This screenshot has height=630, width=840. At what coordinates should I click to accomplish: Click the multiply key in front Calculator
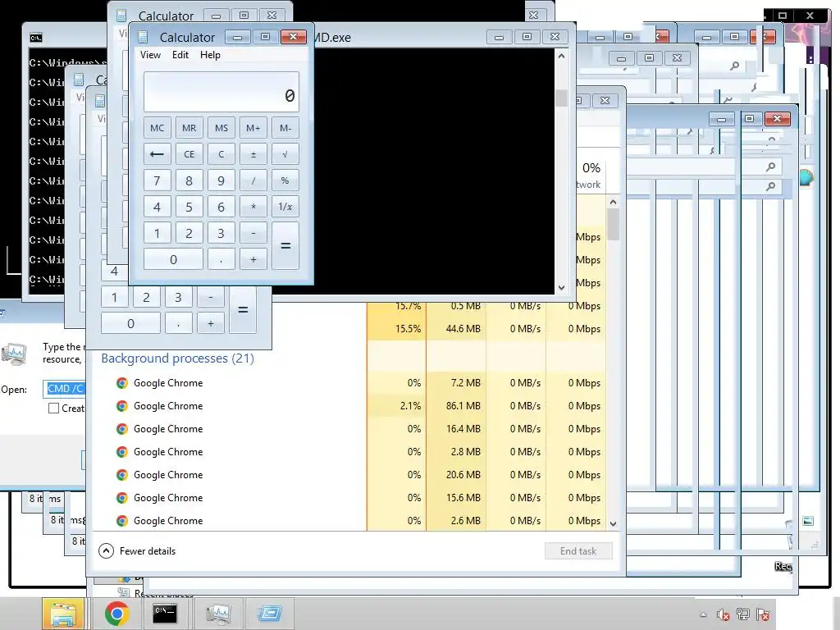[x=253, y=207]
